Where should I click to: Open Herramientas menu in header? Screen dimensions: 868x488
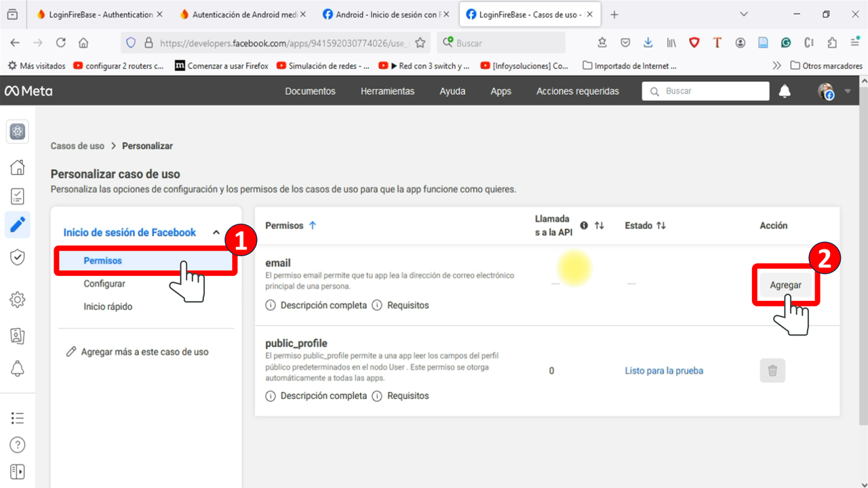(387, 91)
